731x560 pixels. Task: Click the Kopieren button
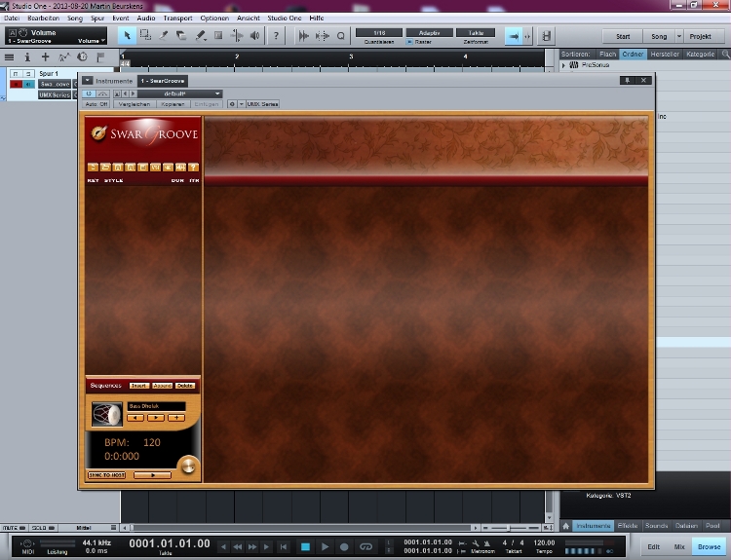coord(173,104)
